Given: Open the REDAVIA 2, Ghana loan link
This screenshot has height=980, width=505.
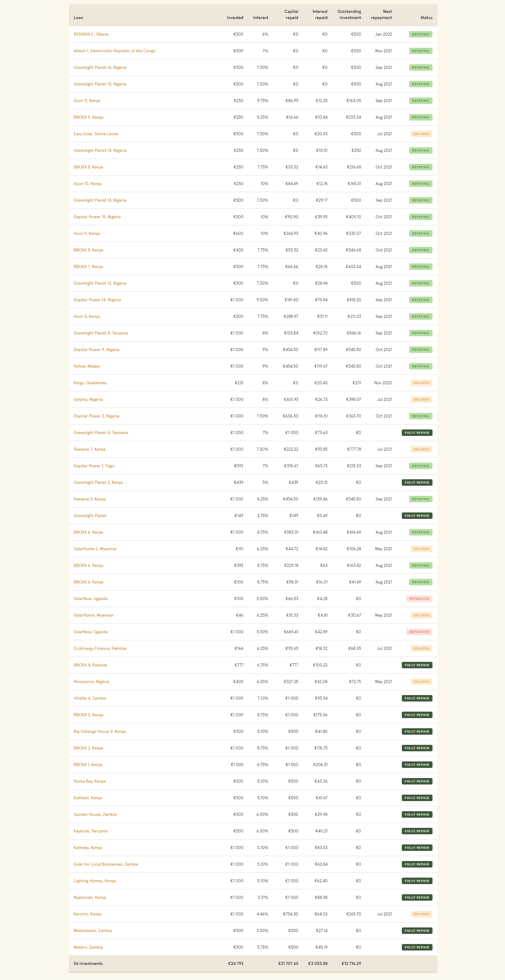Looking at the screenshot, I should (91, 34).
